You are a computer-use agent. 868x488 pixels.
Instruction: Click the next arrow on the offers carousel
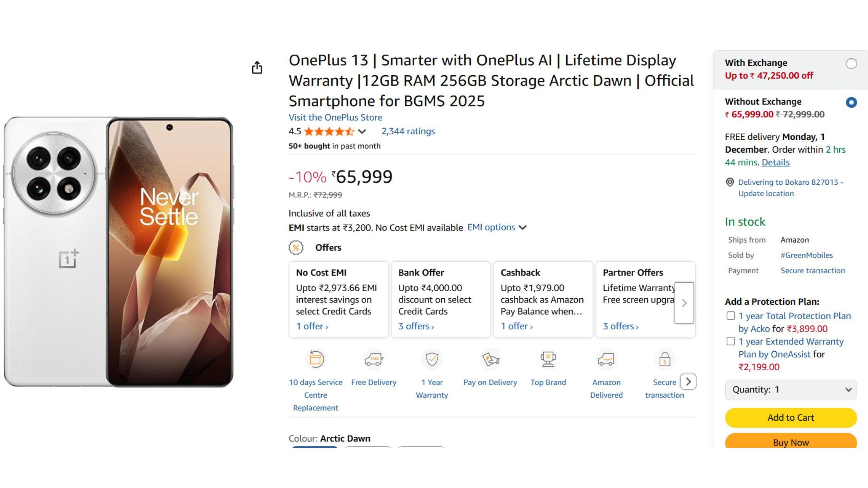[684, 303]
